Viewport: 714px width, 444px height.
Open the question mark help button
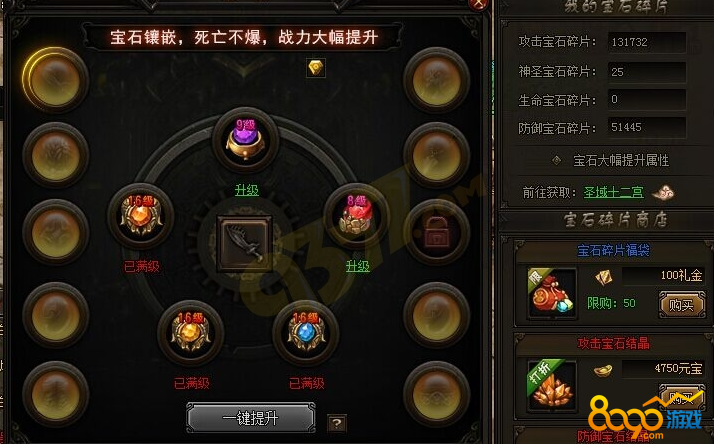point(337,424)
